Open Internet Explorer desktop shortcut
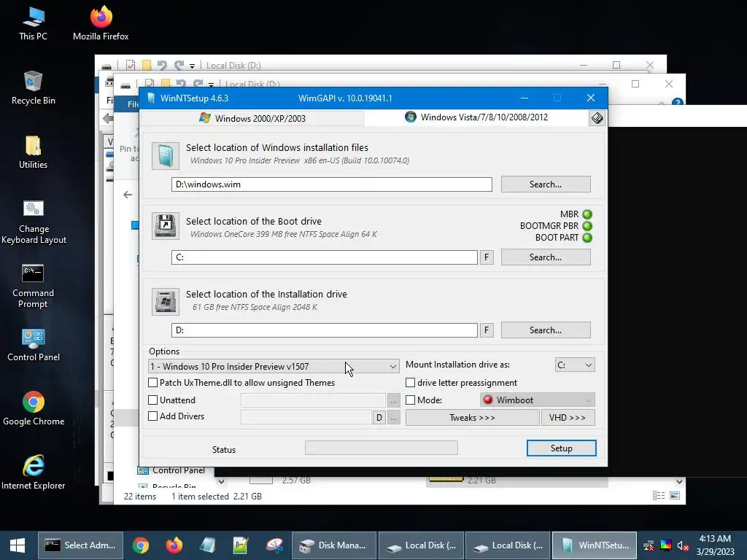The width and height of the screenshot is (747, 560). 34,472
